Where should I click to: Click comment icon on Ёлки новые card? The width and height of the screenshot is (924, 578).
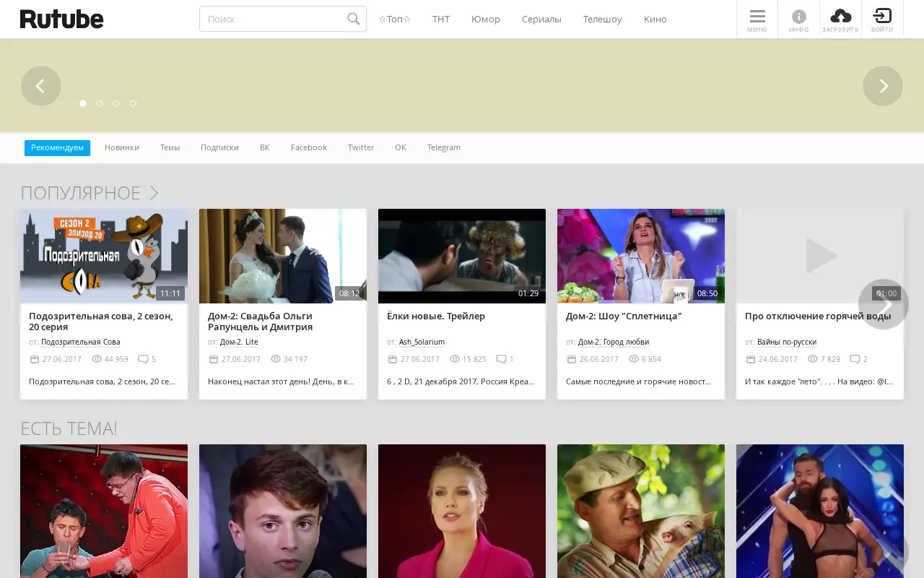tap(501, 359)
